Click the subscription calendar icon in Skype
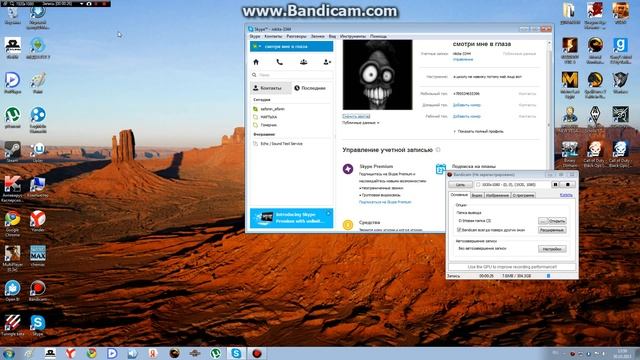The image size is (640, 360). [440, 169]
